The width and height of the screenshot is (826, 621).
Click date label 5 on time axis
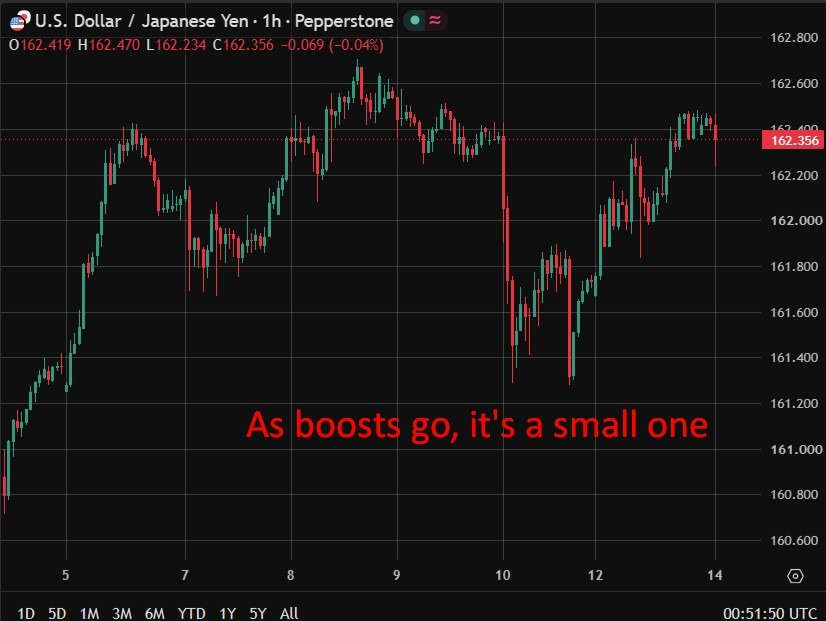[x=65, y=575]
